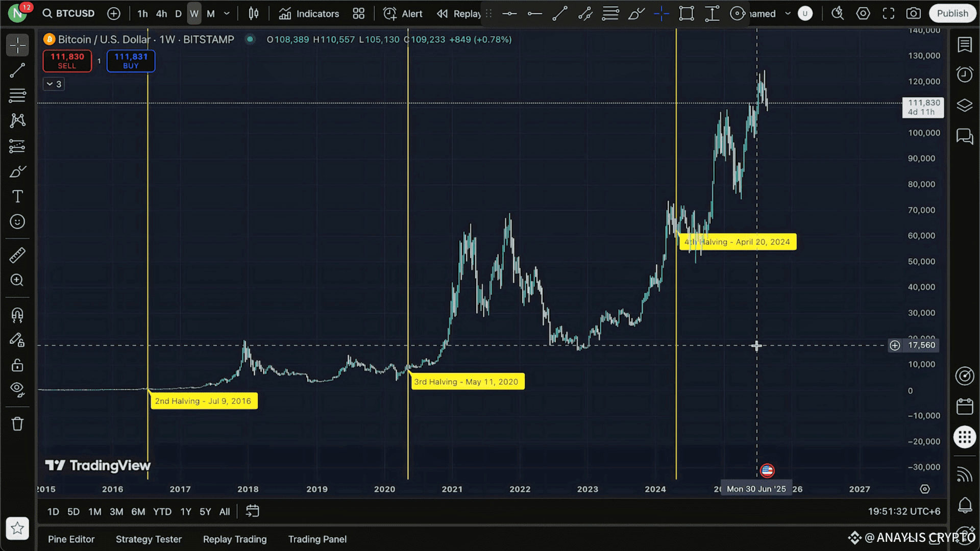The image size is (980, 551).
Task: Open the emoji icons tool
Action: click(17, 221)
